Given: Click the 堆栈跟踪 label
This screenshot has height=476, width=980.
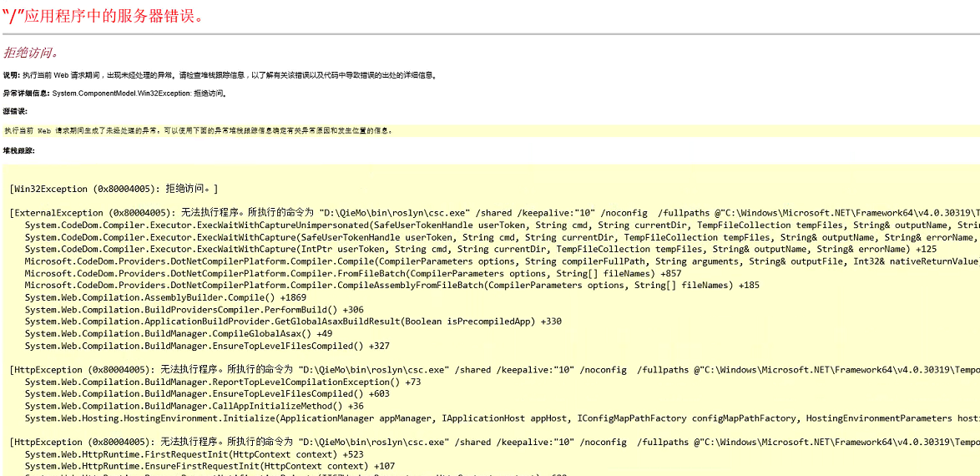Looking at the screenshot, I should pos(18,151).
